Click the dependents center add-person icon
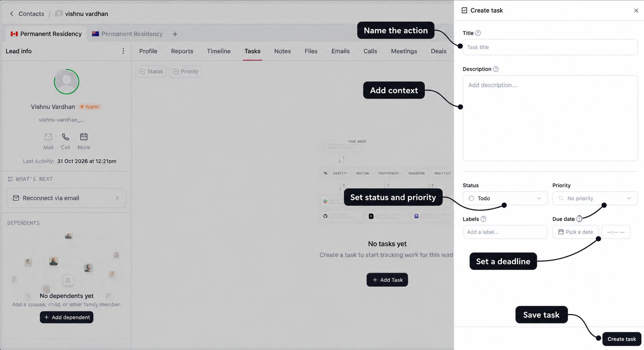 tap(68, 280)
